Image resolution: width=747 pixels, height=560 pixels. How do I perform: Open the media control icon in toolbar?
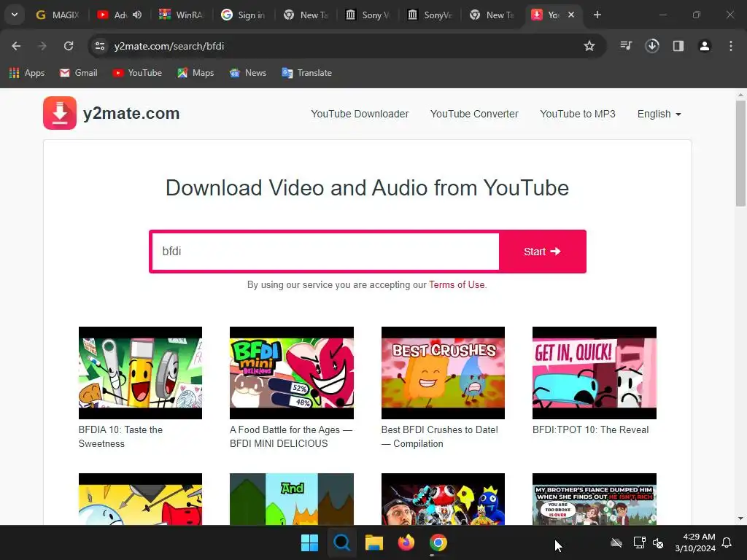(626, 46)
